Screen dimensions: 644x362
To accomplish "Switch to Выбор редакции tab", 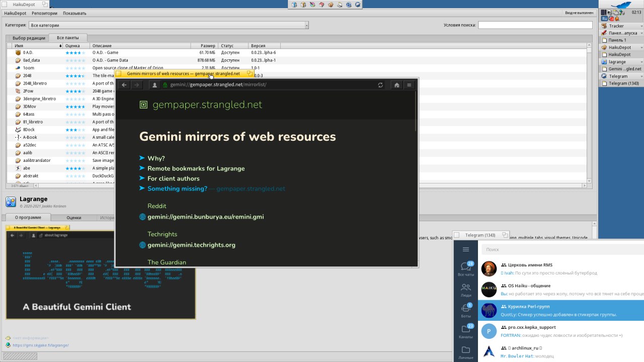I will click(x=29, y=38).
